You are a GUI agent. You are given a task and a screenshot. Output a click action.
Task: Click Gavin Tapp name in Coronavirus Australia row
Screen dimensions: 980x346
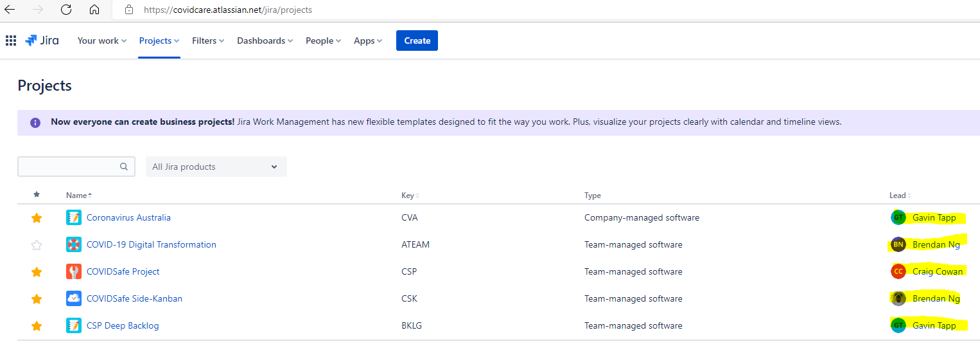[x=934, y=217]
